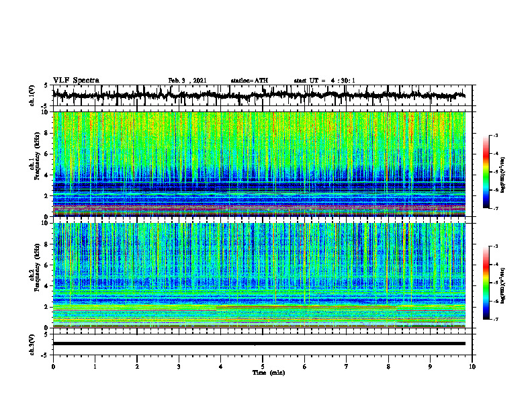The image size is (532, 411).
Task: Select the "ch.3(V)" axis label
Action: [x=32, y=345]
